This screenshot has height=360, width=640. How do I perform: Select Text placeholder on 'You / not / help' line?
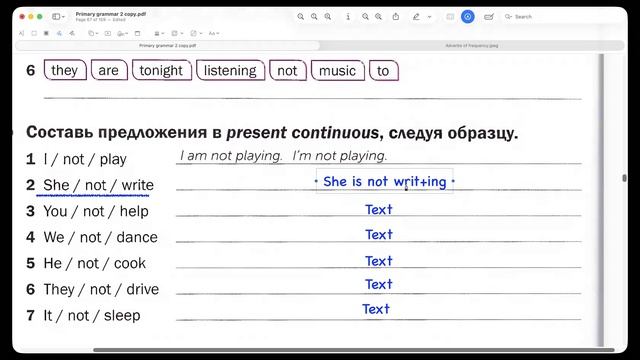pos(379,209)
